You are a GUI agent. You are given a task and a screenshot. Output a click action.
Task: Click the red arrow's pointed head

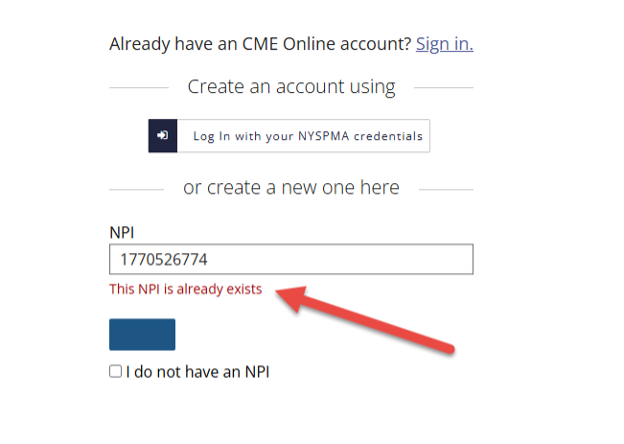287,296
